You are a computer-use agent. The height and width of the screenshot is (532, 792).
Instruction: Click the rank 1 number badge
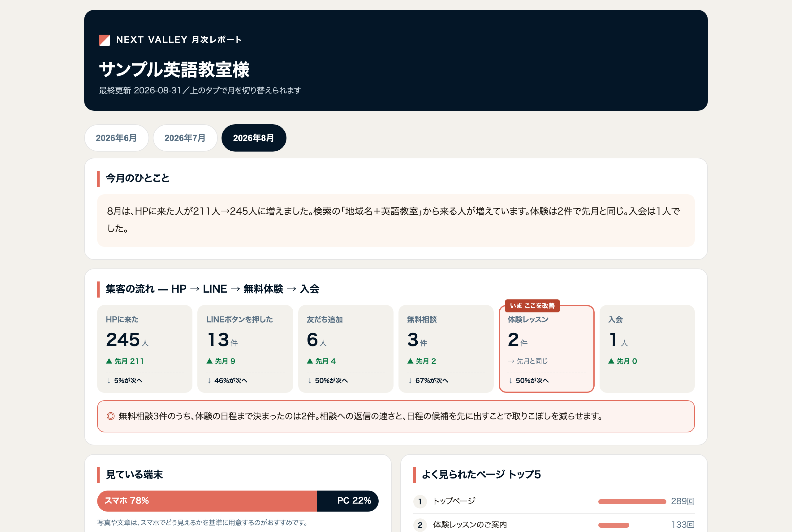tap(420, 501)
